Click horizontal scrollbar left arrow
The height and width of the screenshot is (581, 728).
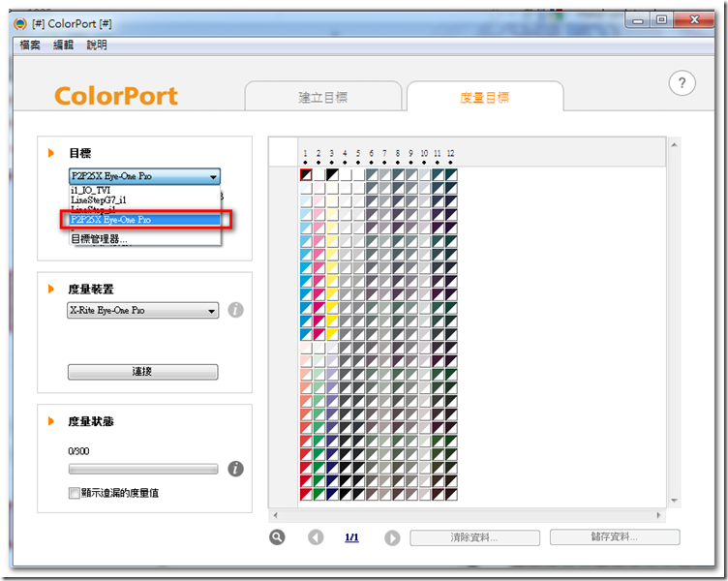(276, 515)
